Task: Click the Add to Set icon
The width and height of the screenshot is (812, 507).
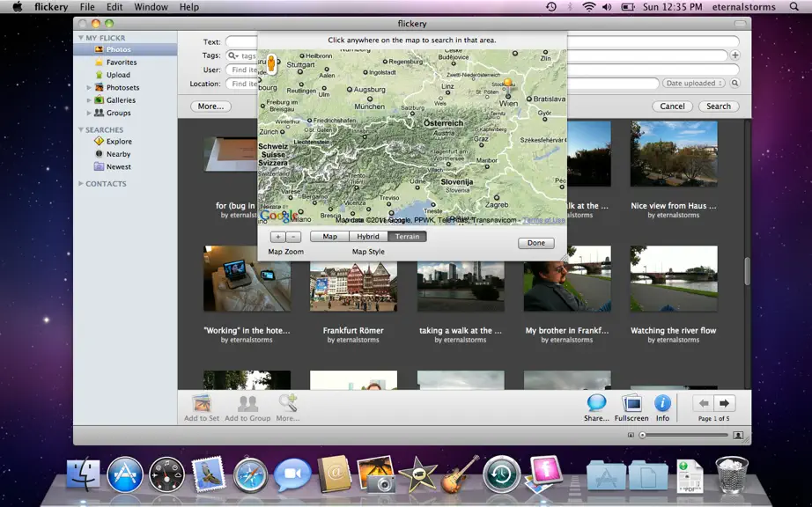Action: coord(202,403)
